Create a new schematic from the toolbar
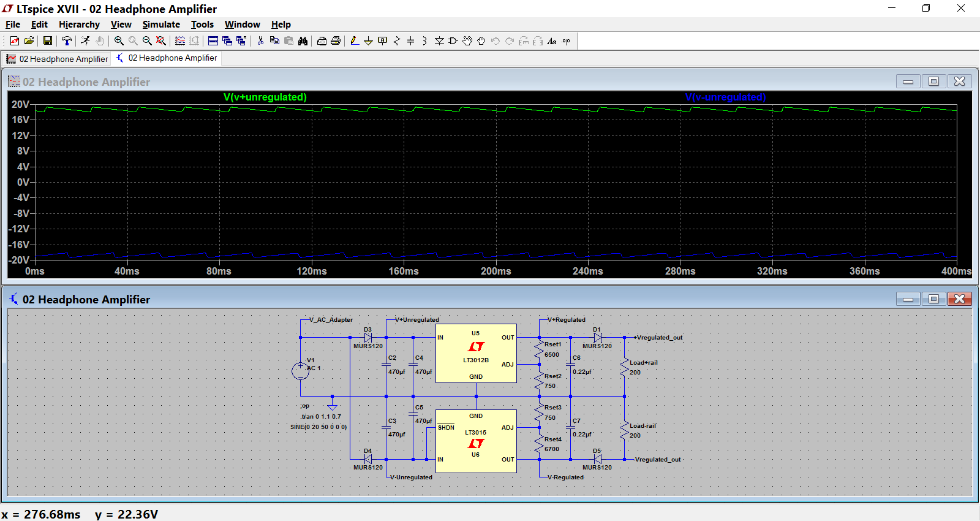The image size is (980, 521). click(x=15, y=41)
